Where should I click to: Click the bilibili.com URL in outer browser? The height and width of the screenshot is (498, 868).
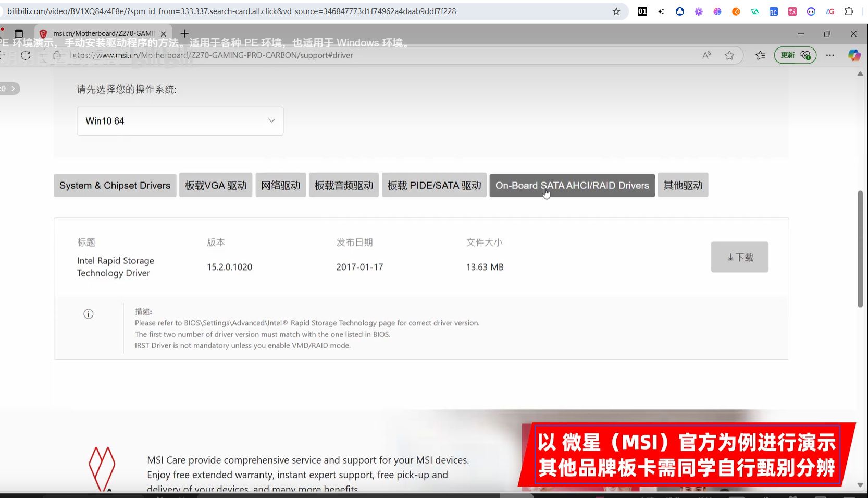pos(231,11)
